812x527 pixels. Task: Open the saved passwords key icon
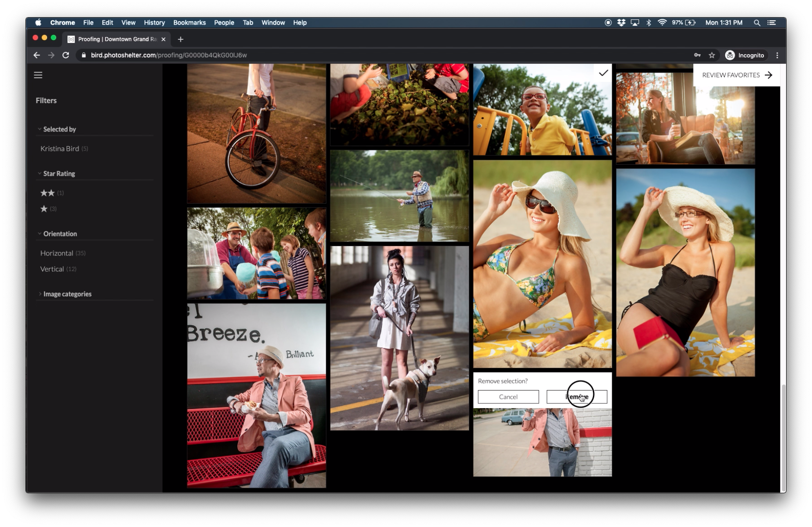pyautogui.click(x=697, y=55)
